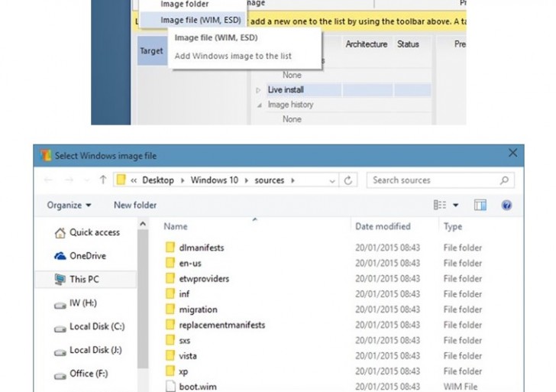The image size is (556, 392).
Task: Click the Up directory arrow icon
Action: [103, 180]
